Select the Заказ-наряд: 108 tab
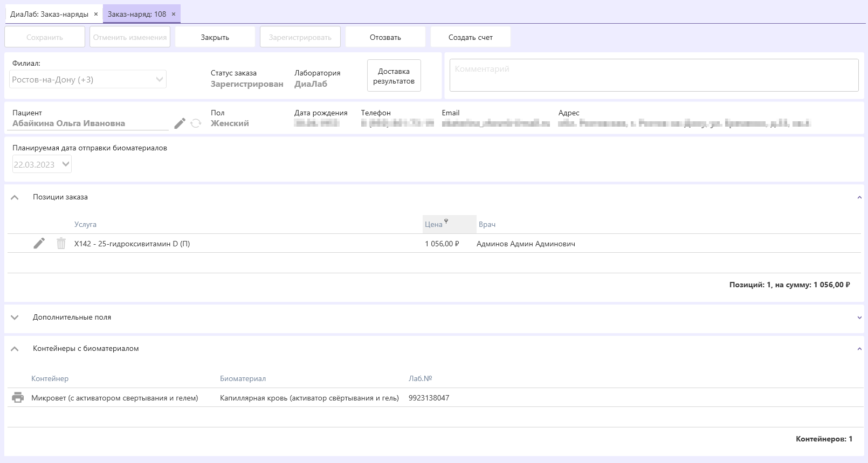This screenshot has height=463, width=868. coord(137,14)
